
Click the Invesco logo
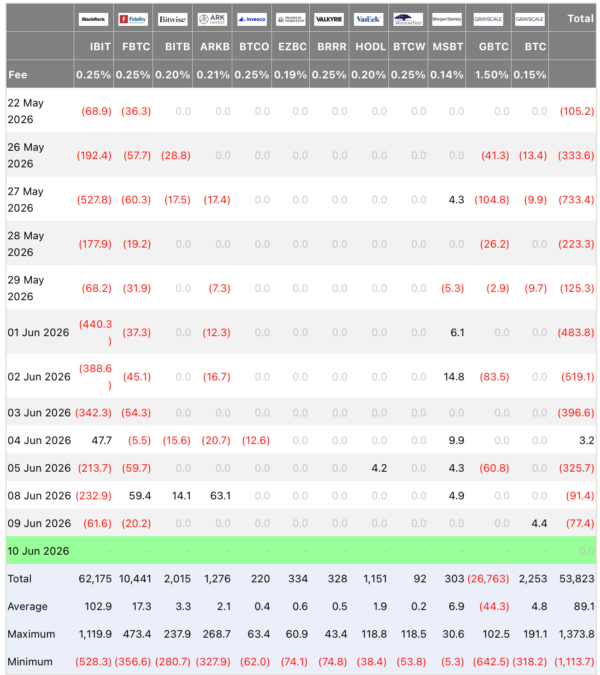pyautogui.click(x=252, y=19)
